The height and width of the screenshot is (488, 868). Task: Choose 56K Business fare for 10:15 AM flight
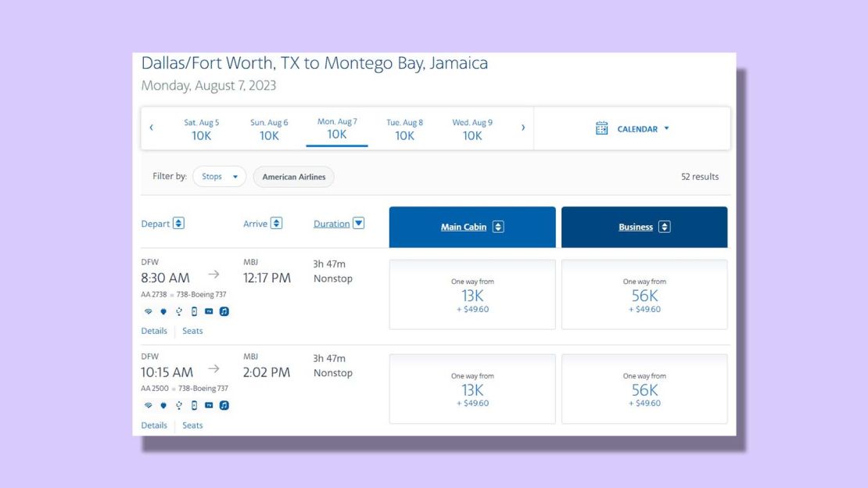pyautogui.click(x=644, y=389)
